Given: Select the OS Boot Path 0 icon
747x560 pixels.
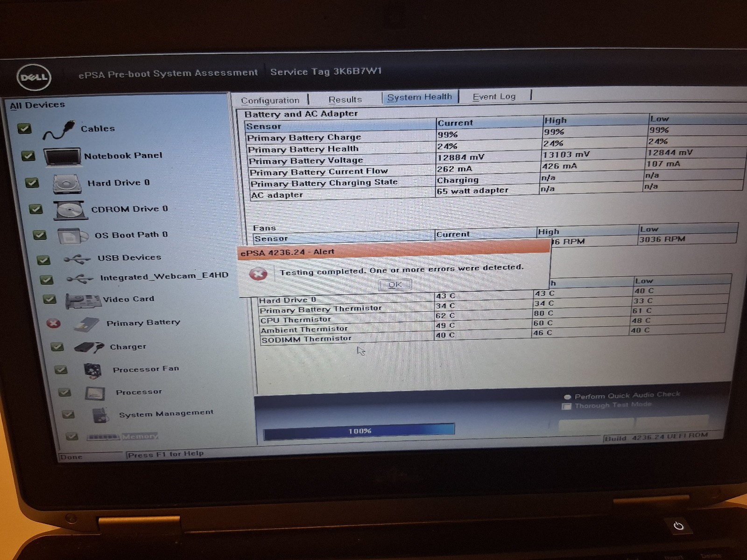Looking at the screenshot, I should point(73,236).
